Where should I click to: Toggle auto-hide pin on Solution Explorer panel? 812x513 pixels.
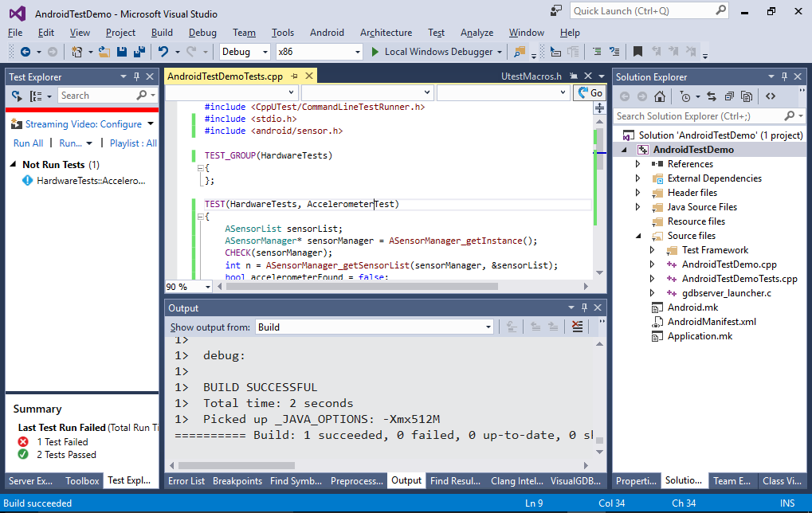pyautogui.click(x=784, y=76)
